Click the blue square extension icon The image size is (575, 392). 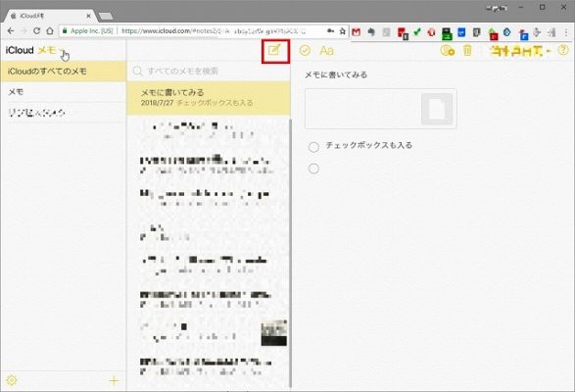coord(461,32)
